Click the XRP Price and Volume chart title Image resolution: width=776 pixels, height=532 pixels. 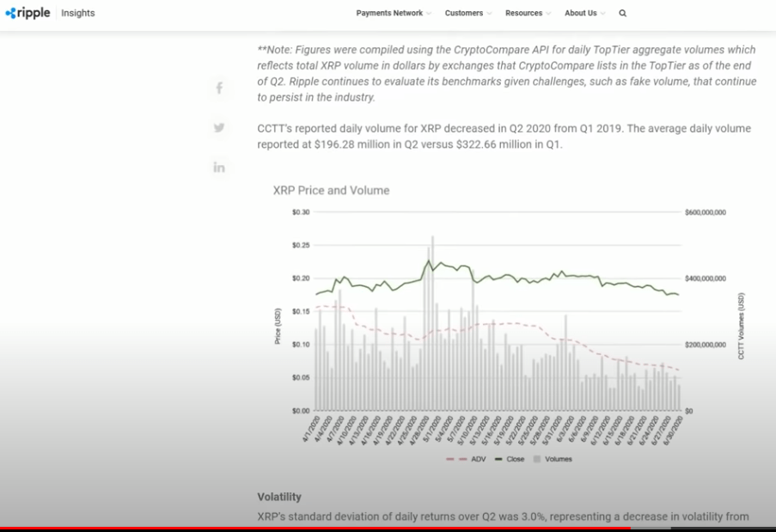pyautogui.click(x=331, y=190)
